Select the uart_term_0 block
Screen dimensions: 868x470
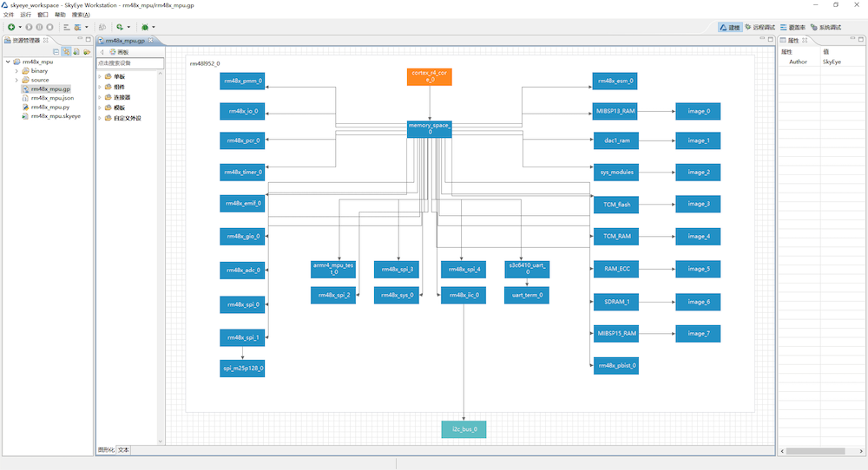(527, 296)
